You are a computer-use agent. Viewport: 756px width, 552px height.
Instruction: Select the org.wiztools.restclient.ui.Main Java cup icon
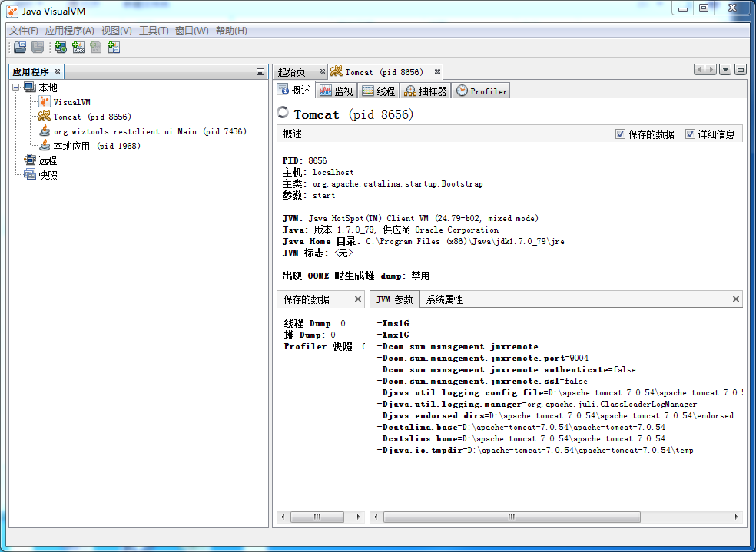(45, 131)
